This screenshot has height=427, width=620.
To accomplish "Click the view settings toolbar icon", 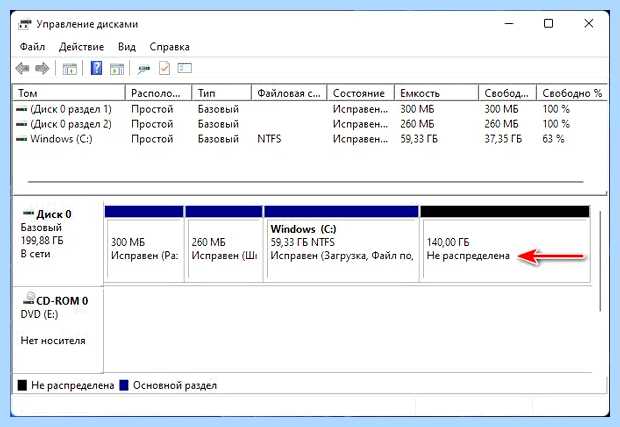I will [185, 68].
